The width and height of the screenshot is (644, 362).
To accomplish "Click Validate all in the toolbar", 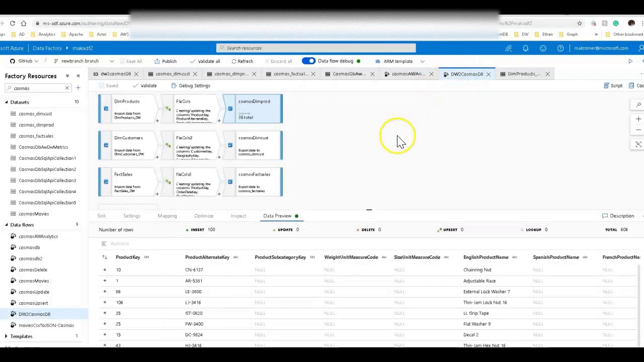I will [205, 61].
